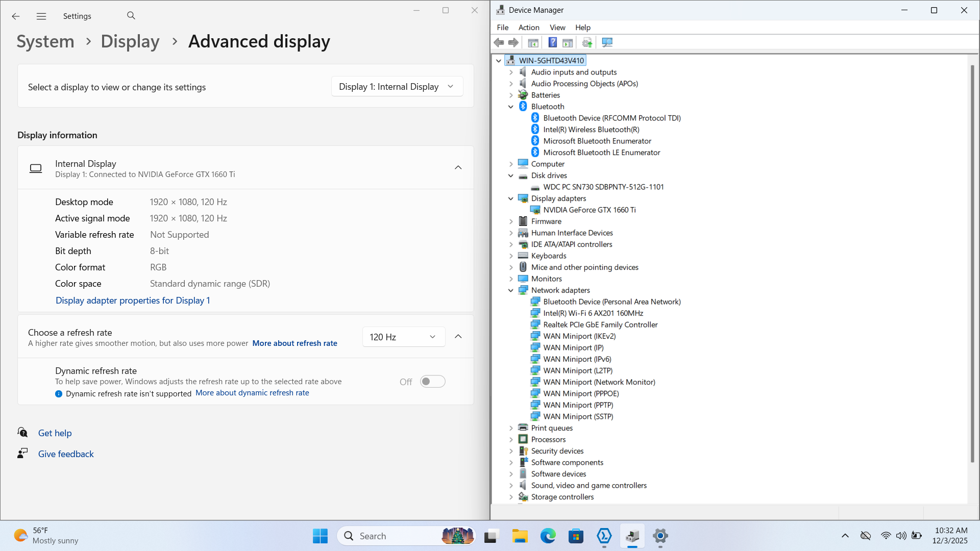The height and width of the screenshot is (551, 980).
Task: Click the Show/Hide Action Pane toolbar icon
Action: pos(568,42)
